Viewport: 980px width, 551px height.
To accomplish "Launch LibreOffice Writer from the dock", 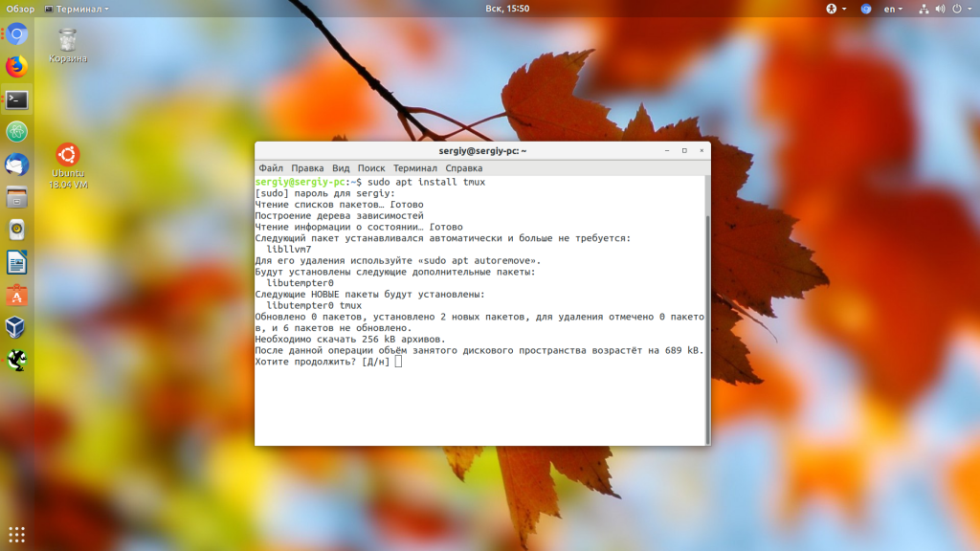I will [17, 262].
